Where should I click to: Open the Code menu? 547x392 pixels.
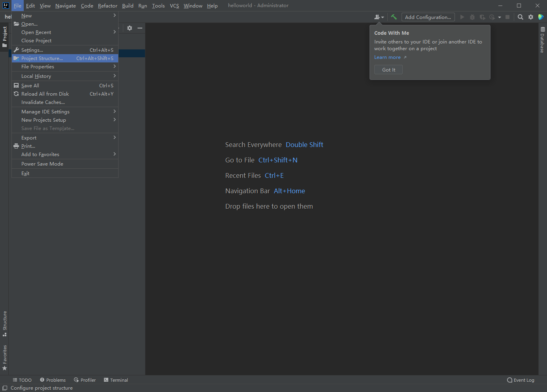tap(87, 6)
